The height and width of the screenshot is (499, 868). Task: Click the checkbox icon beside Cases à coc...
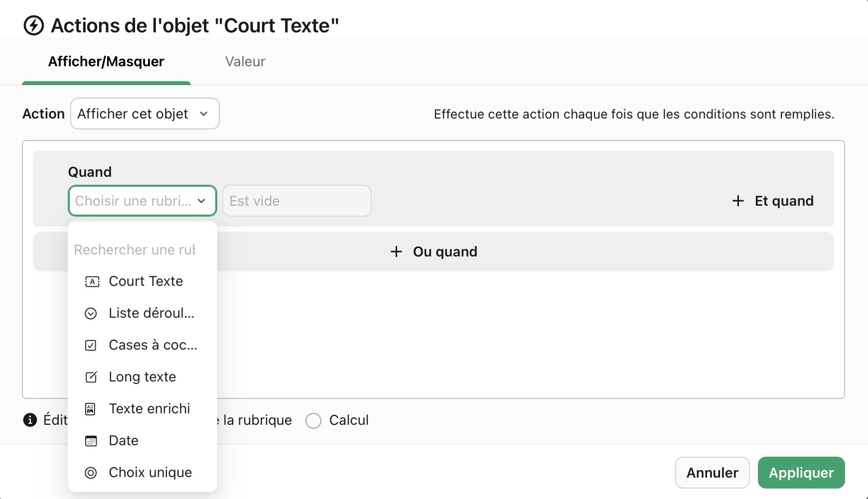91,345
